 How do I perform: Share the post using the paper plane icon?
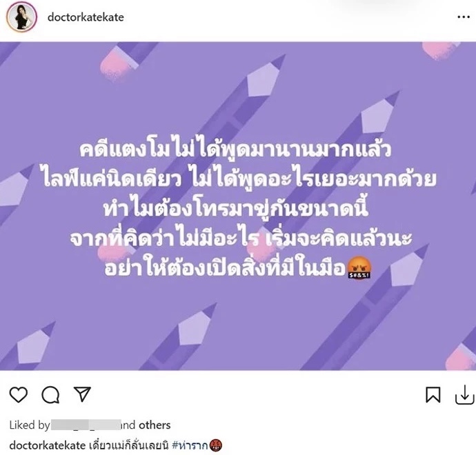82,394
